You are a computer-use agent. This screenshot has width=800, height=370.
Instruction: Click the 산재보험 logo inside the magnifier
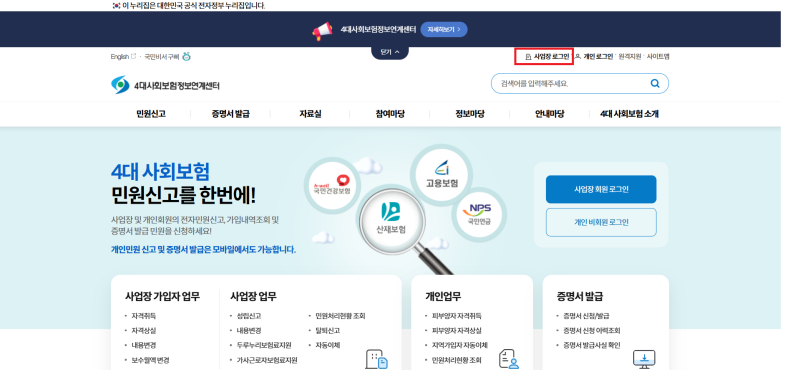[x=390, y=218]
